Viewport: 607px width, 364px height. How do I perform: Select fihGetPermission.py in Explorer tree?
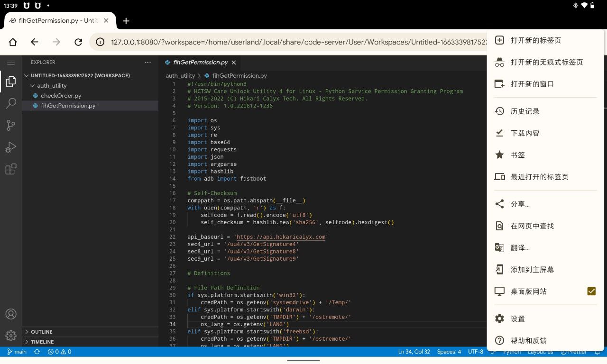pos(68,106)
